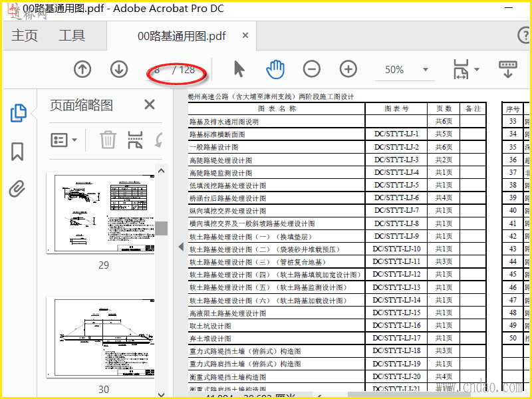Image resolution: width=532 pixels, height=399 pixels.
Task: Click the current page number field
Action: [x=158, y=70]
